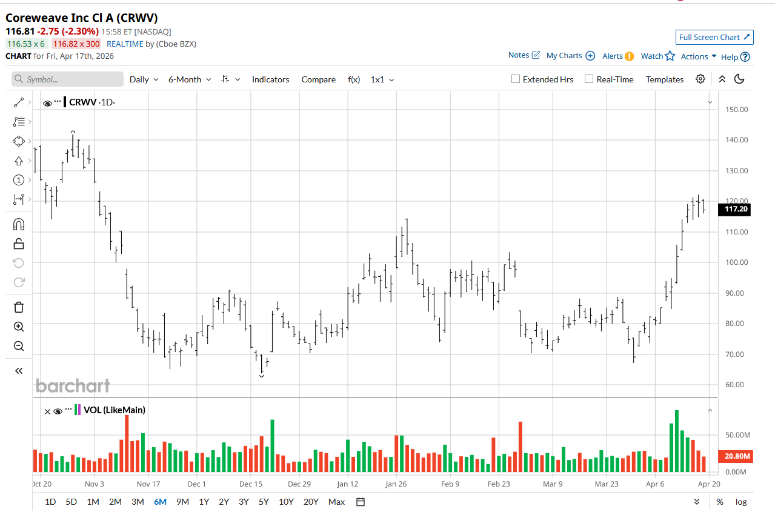Screen dimensions: 775x532
Task: Delete drawings with the trash icon
Action: (x=18, y=307)
